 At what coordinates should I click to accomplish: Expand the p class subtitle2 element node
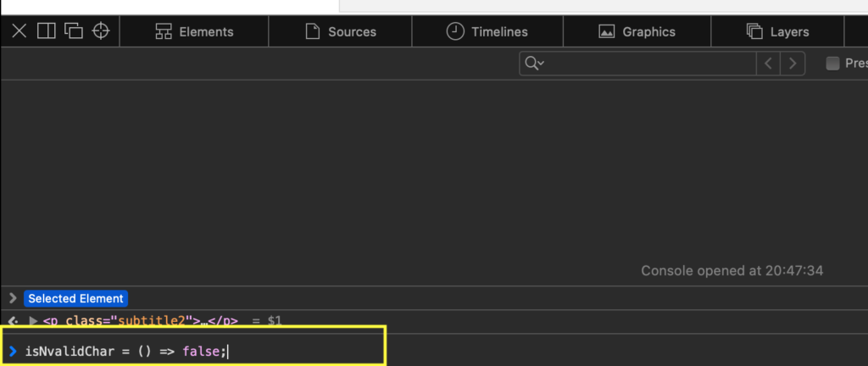34,321
